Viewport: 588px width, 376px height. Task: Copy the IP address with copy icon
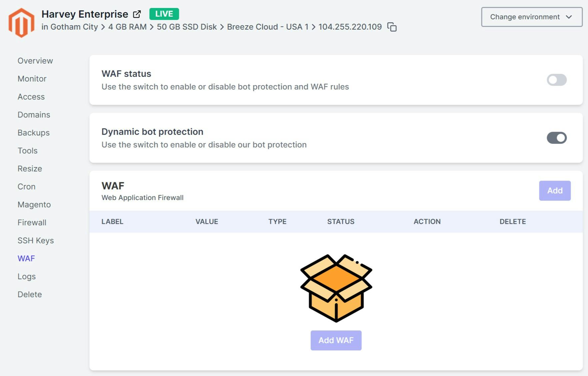(x=392, y=27)
